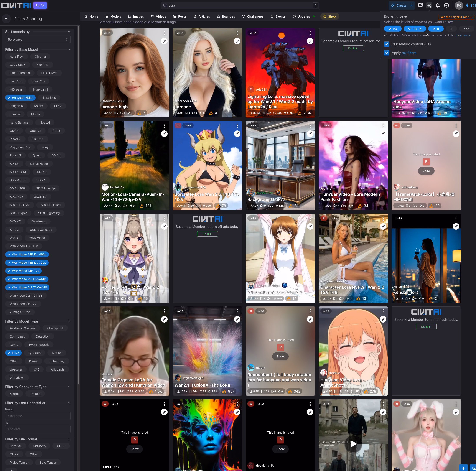Open the Relevancy sort dropdown
Viewport: 476px width, 471px height.
[38, 40]
